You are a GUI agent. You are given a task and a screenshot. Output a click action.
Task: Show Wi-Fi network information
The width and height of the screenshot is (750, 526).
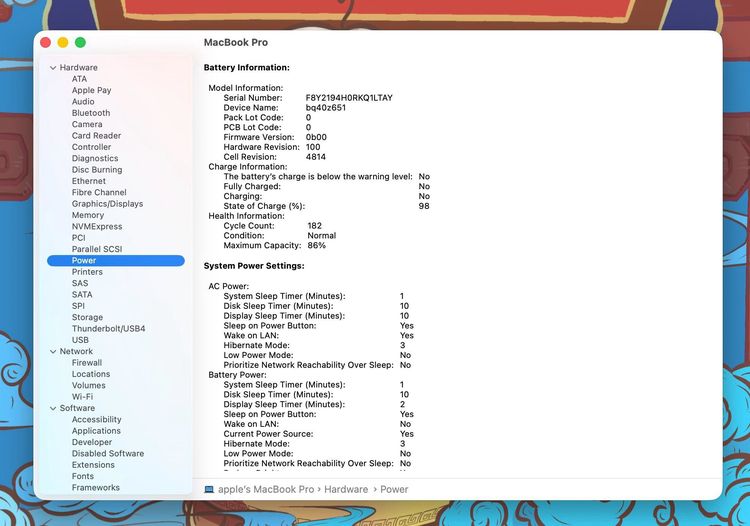(x=82, y=397)
